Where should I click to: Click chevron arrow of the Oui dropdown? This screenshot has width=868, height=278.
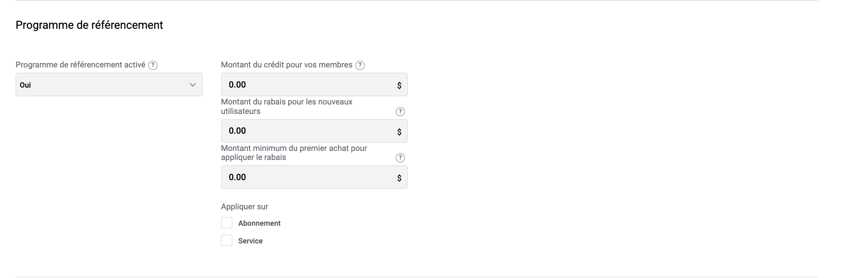(x=192, y=85)
